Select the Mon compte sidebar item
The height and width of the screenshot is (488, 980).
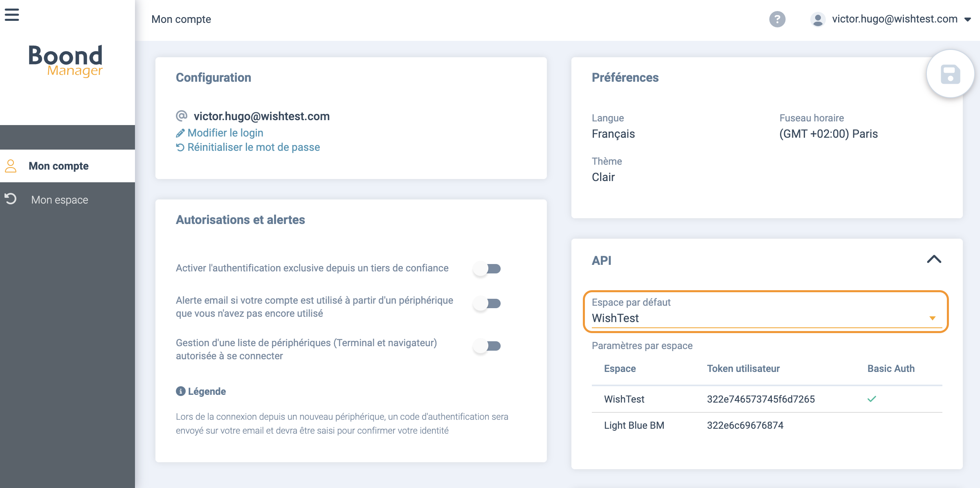point(67,166)
